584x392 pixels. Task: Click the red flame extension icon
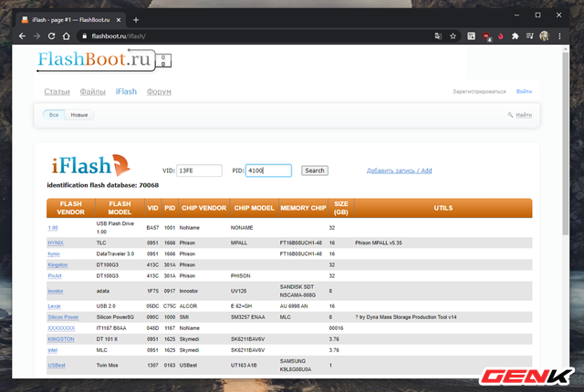(501, 36)
